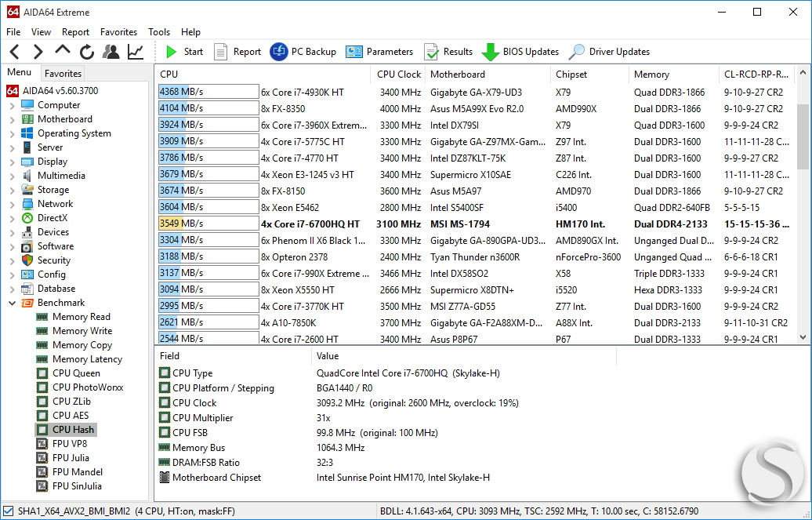Viewport: 812px width, 520px height.
Task: Click the Refresh toolbar icon
Action: tap(87, 52)
